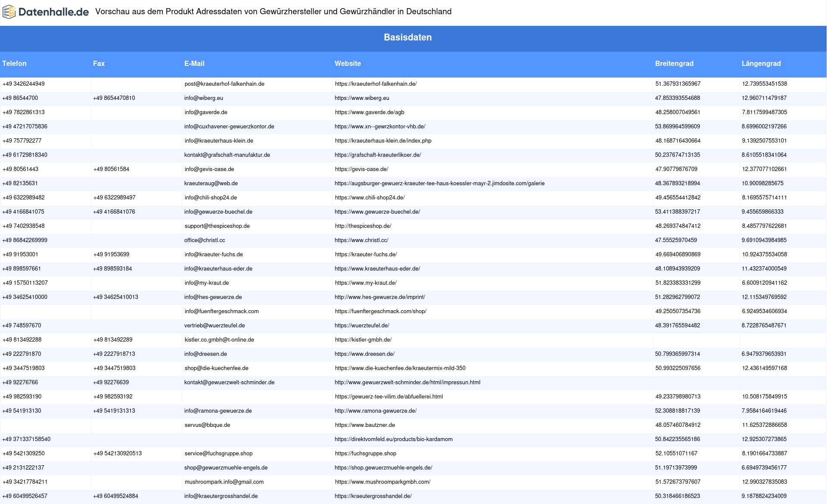Open the kraeuter-fuchs.de website link
The height and width of the screenshot is (504, 827).
[x=366, y=255]
